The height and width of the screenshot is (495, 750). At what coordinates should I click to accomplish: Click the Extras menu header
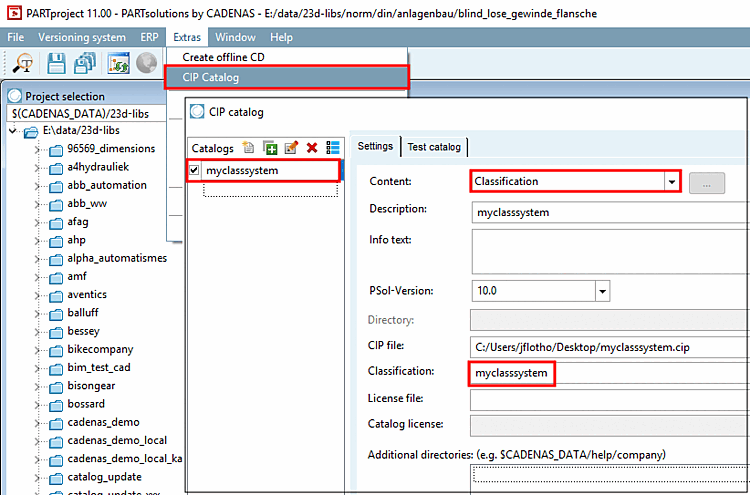click(187, 37)
